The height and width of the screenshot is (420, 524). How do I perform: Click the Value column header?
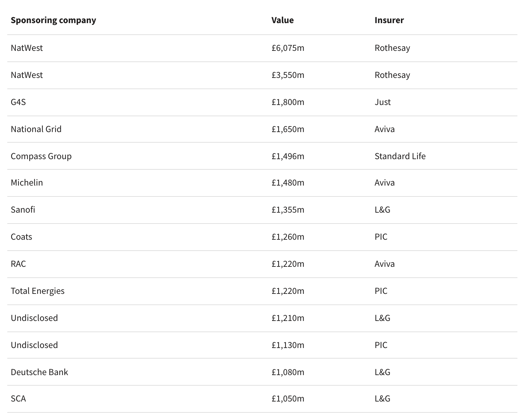[x=282, y=20]
